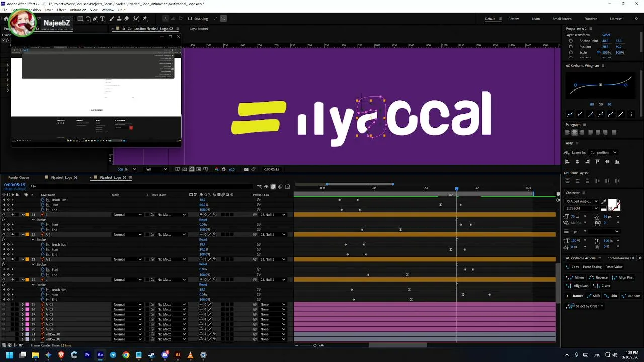Click the Take Snapshot camera icon
The image size is (644, 362).
(x=246, y=169)
